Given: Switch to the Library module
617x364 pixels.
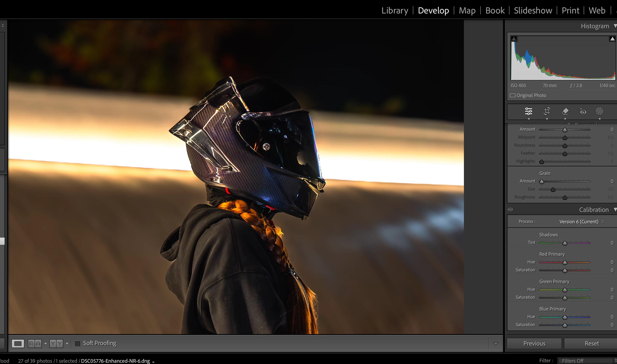Looking at the screenshot, I should (x=395, y=11).
